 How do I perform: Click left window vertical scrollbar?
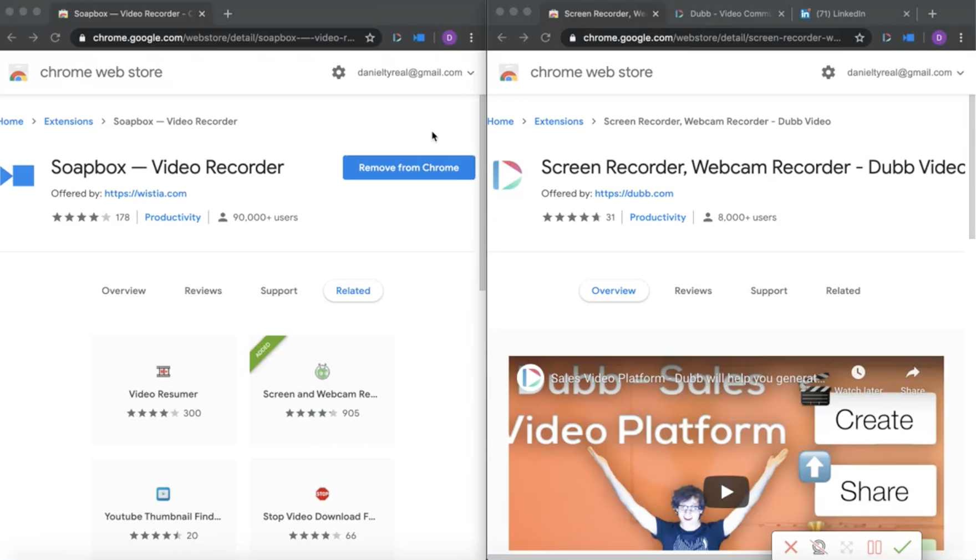click(482, 193)
